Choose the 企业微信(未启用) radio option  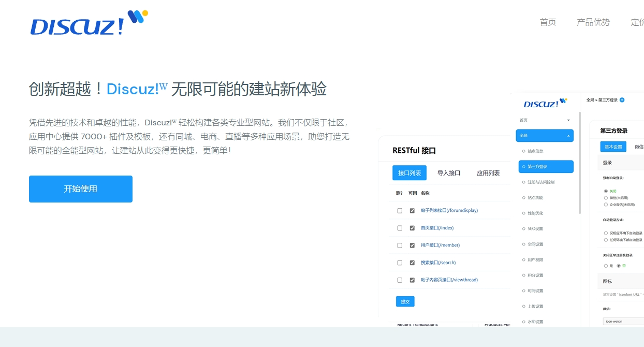(x=606, y=205)
